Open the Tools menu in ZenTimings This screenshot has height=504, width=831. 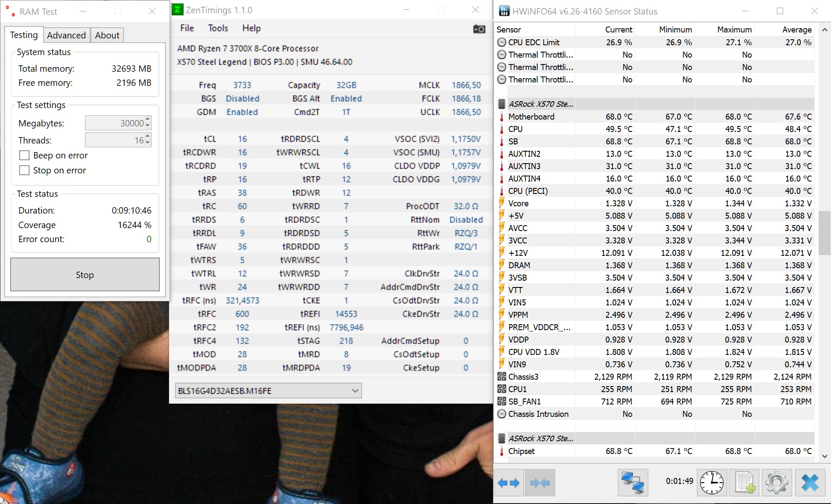click(218, 28)
